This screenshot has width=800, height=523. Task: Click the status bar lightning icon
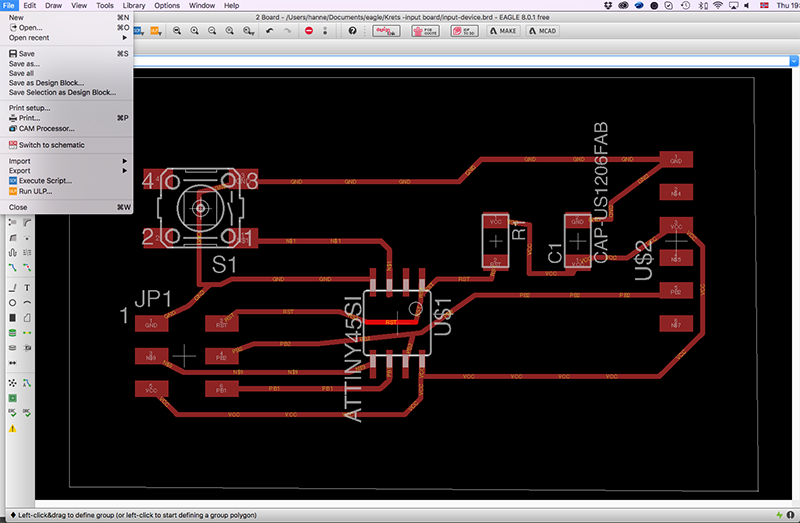tap(780, 515)
